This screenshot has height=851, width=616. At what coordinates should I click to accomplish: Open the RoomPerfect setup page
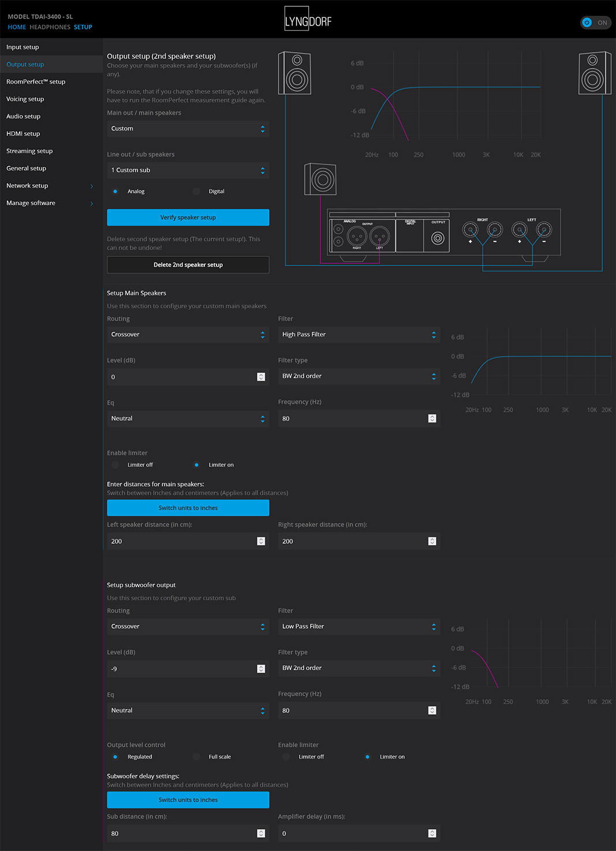(51, 82)
